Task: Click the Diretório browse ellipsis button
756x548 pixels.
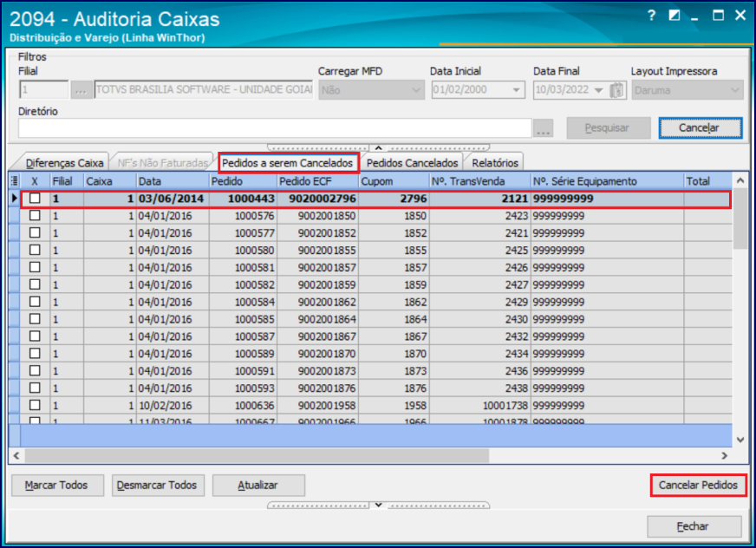Action: (543, 128)
